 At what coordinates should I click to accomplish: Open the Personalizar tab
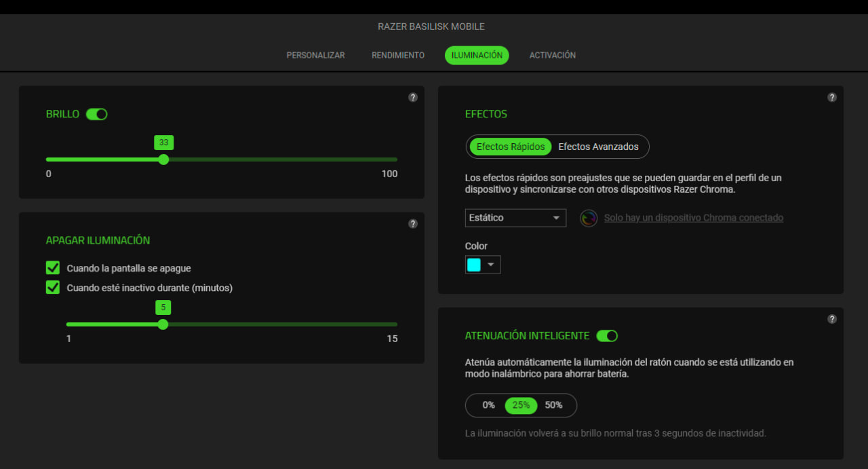tap(315, 56)
